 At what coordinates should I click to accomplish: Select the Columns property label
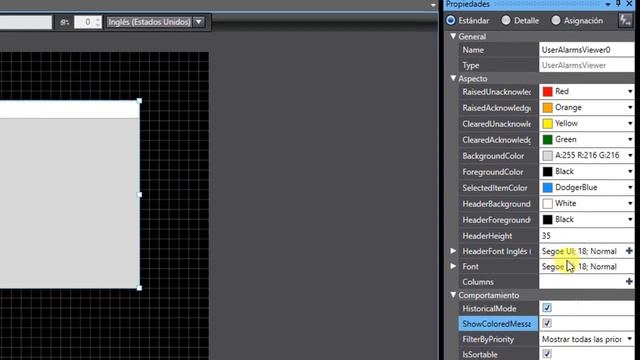pyautogui.click(x=498, y=282)
